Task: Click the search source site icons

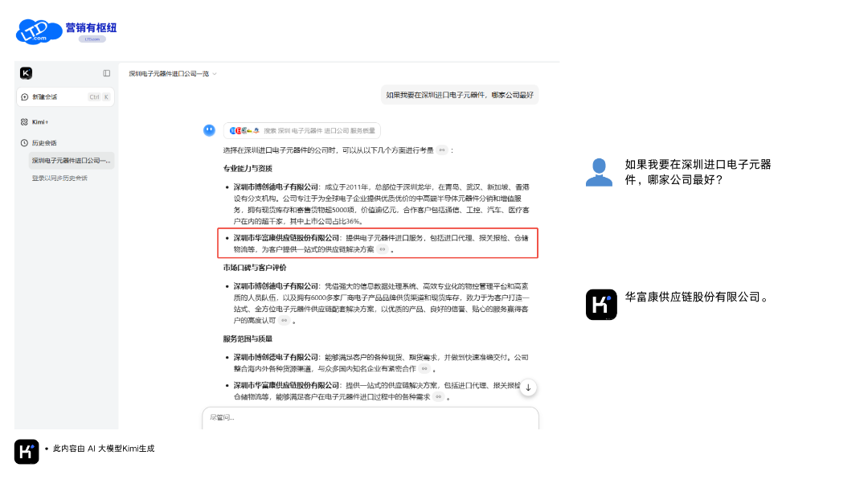Action: coord(244,131)
